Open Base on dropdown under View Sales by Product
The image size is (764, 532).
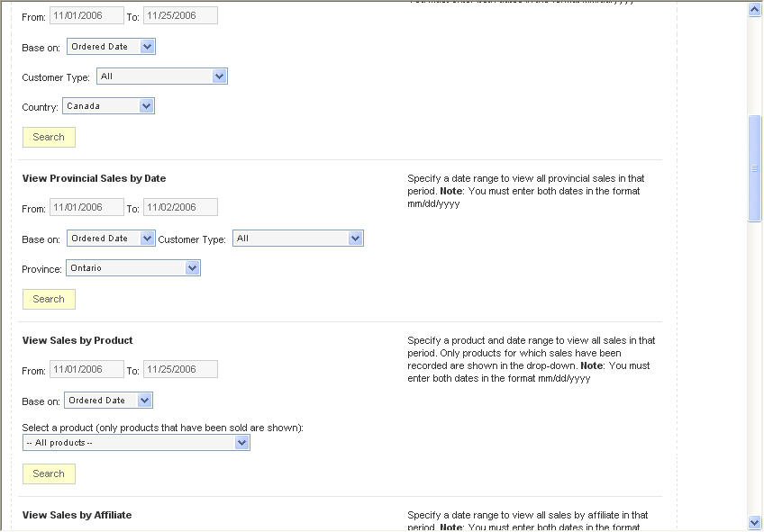pos(108,401)
